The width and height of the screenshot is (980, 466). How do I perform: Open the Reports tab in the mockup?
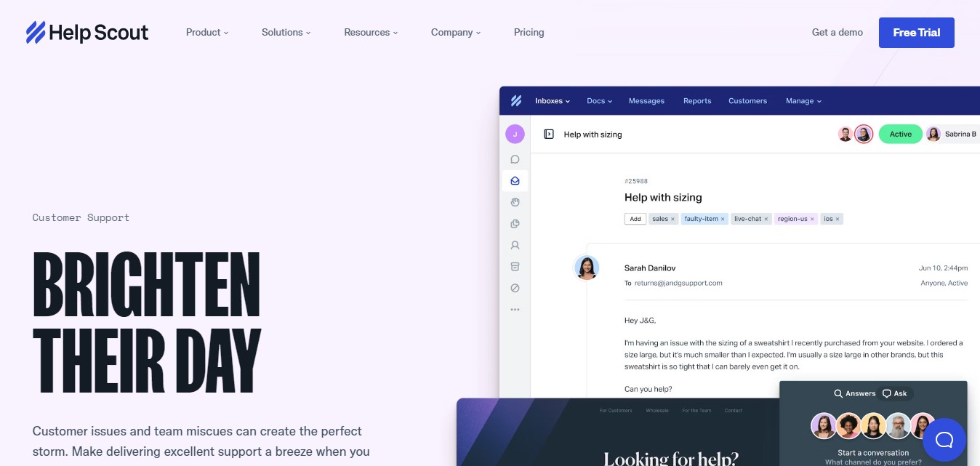[697, 101]
